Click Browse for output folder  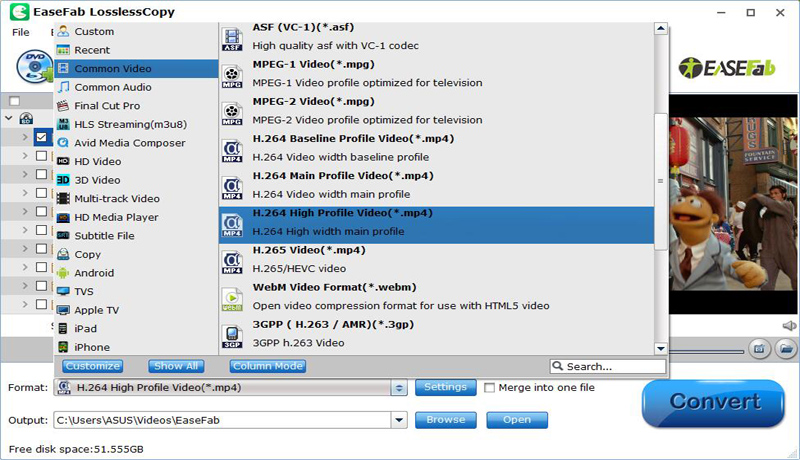(445, 420)
